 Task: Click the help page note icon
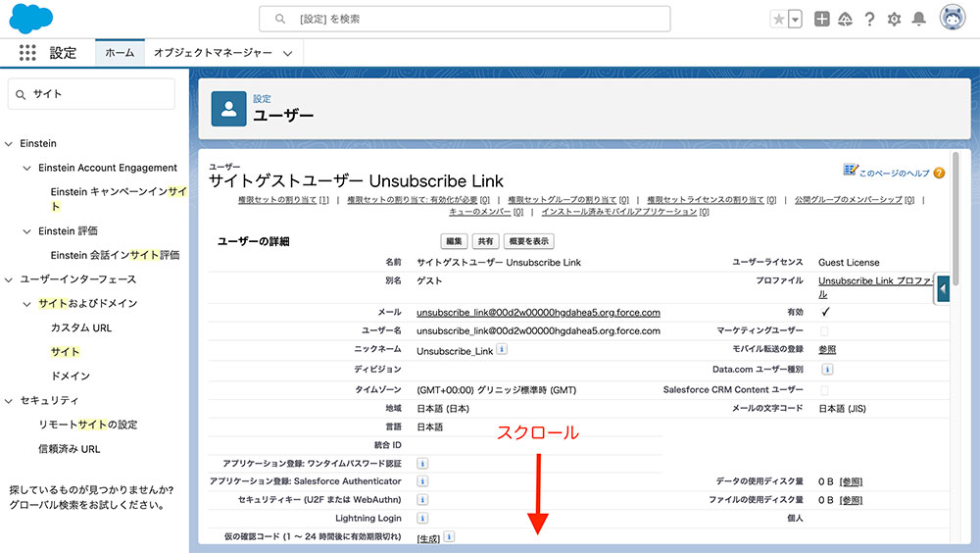click(x=850, y=170)
